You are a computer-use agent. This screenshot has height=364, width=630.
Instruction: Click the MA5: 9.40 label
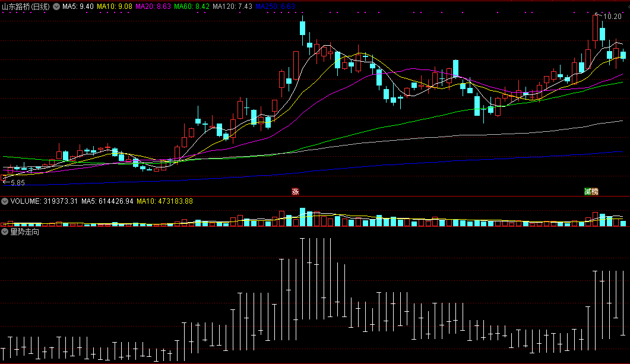click(x=78, y=7)
